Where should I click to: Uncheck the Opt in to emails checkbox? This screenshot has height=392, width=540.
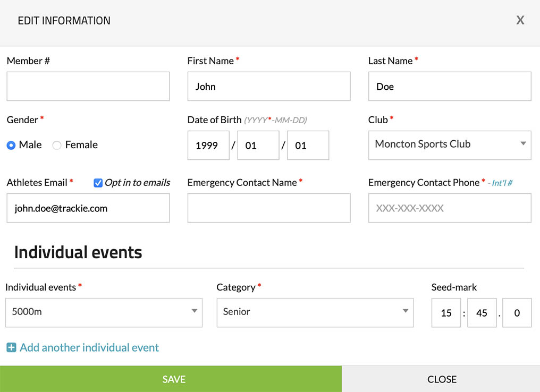(x=98, y=183)
